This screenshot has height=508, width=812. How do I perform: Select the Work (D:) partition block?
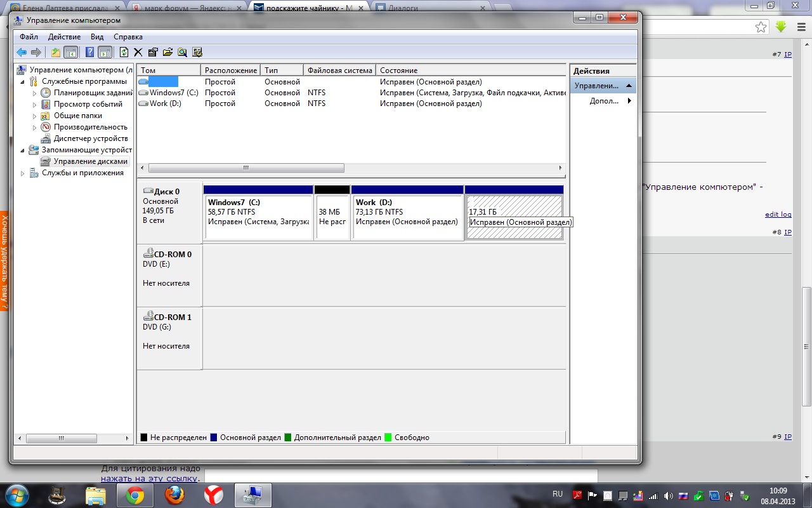(407, 217)
